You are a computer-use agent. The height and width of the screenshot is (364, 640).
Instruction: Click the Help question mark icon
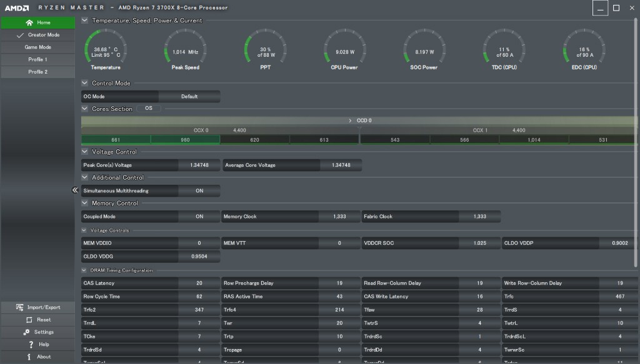[x=31, y=345]
